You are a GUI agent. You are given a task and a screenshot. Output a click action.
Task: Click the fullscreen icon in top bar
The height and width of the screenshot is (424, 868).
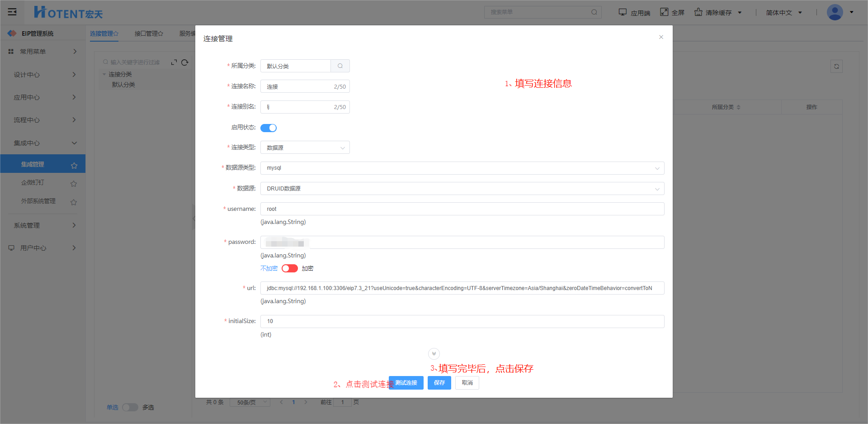click(x=664, y=12)
